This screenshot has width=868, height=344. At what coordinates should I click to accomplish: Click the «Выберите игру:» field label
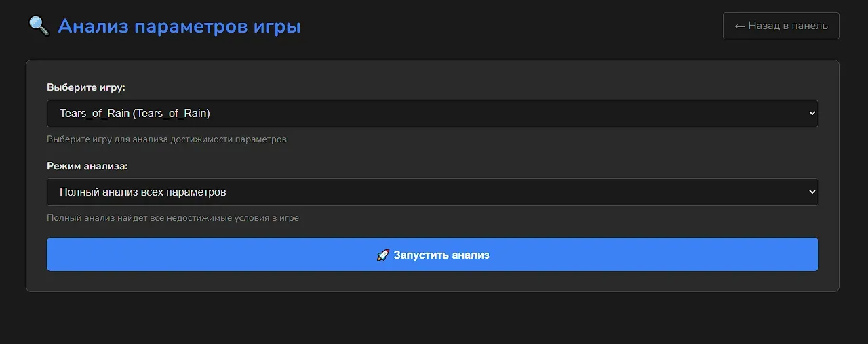click(86, 87)
